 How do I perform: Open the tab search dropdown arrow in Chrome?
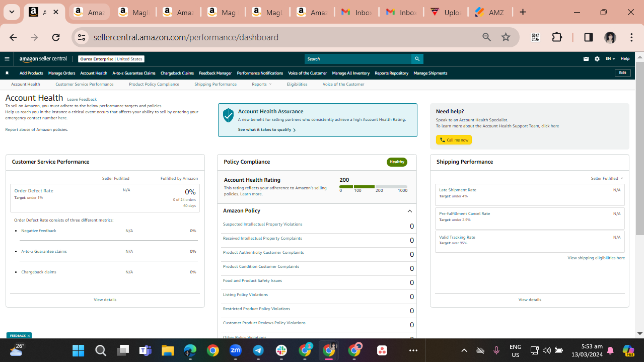12,12
